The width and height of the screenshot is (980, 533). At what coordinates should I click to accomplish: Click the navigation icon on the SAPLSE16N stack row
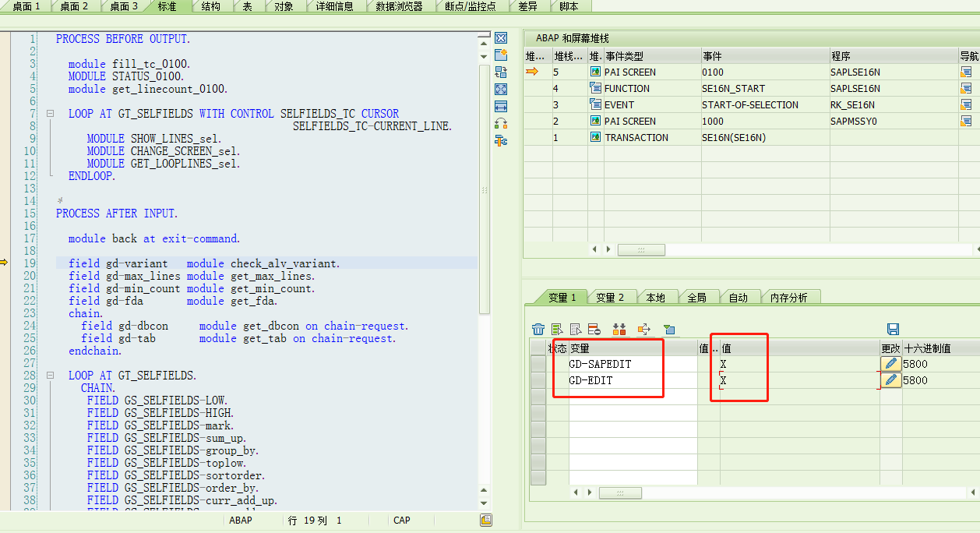pos(968,72)
